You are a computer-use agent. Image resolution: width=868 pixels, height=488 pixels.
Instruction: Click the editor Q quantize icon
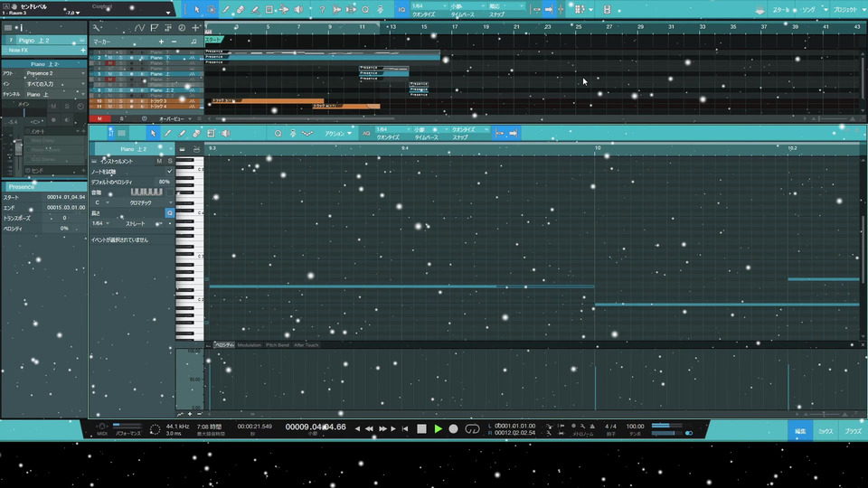tap(278, 134)
